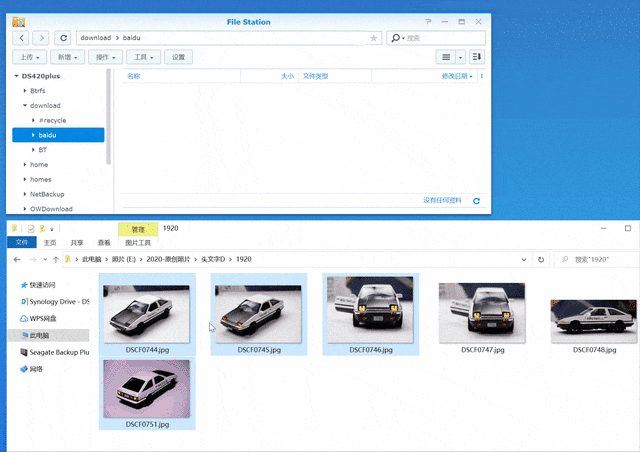Select 此电脑 in Explorer sidebar
Viewport: 640px width, 452px height.
(49, 335)
